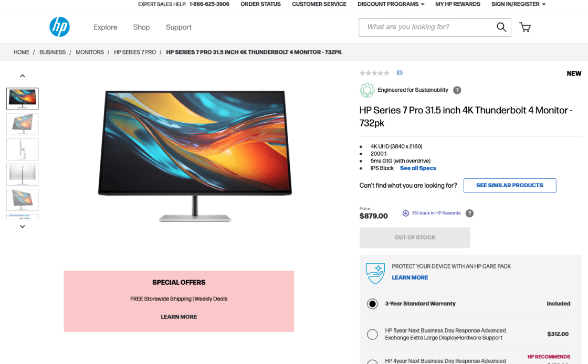Screen dimensions: 588x364
Task: Click See Similar Products button
Action: [510, 185]
